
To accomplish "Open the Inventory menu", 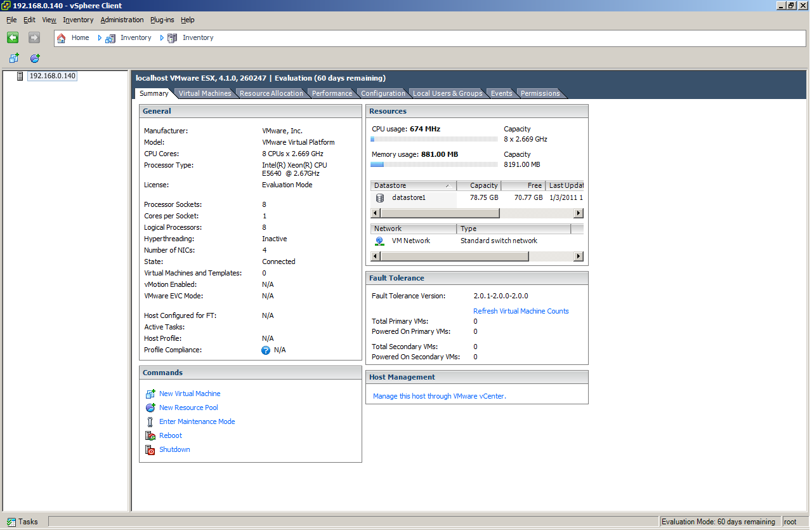I will coord(78,20).
